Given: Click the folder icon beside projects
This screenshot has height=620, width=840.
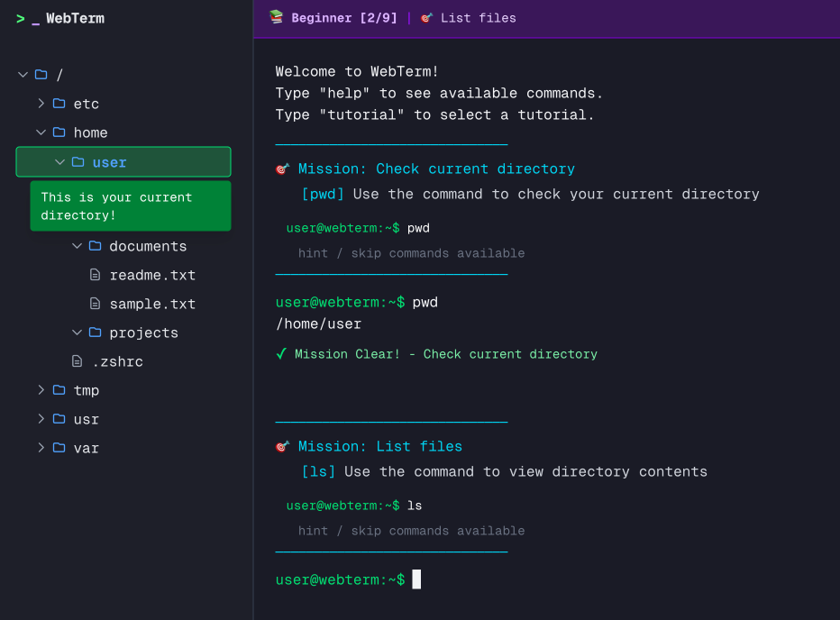Looking at the screenshot, I should [96, 333].
